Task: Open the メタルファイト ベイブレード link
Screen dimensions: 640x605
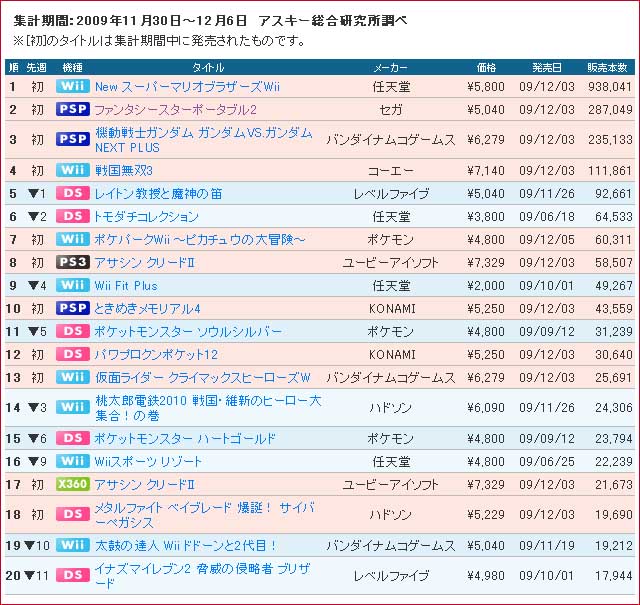Action: (x=204, y=515)
